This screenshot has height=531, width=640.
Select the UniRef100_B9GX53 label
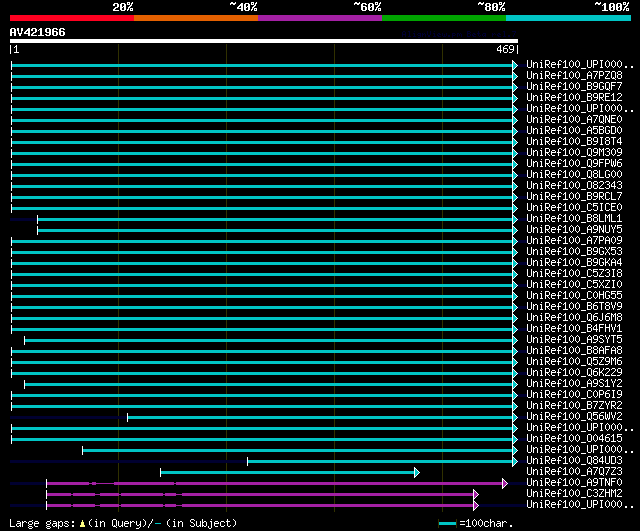pyautogui.click(x=574, y=252)
